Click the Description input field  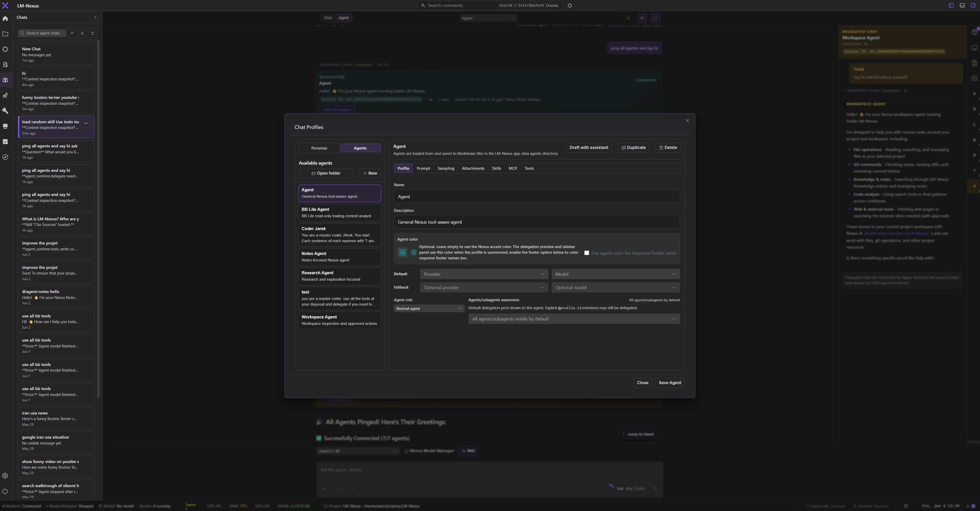536,222
